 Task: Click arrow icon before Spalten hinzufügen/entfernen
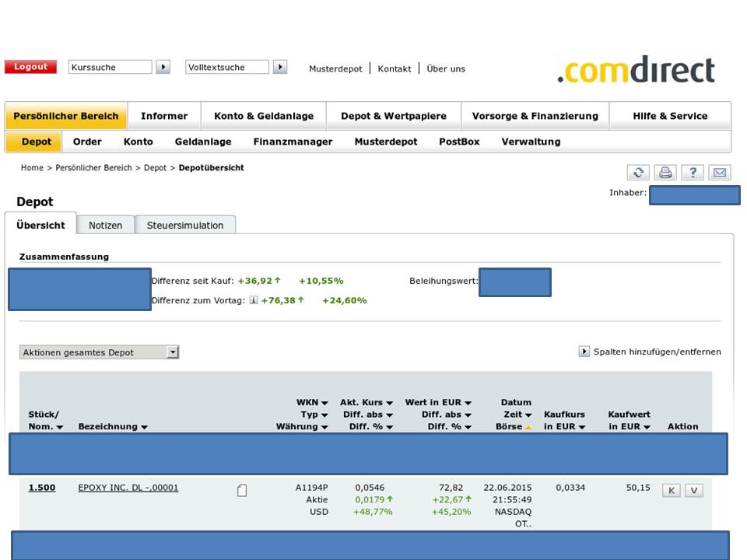(584, 352)
